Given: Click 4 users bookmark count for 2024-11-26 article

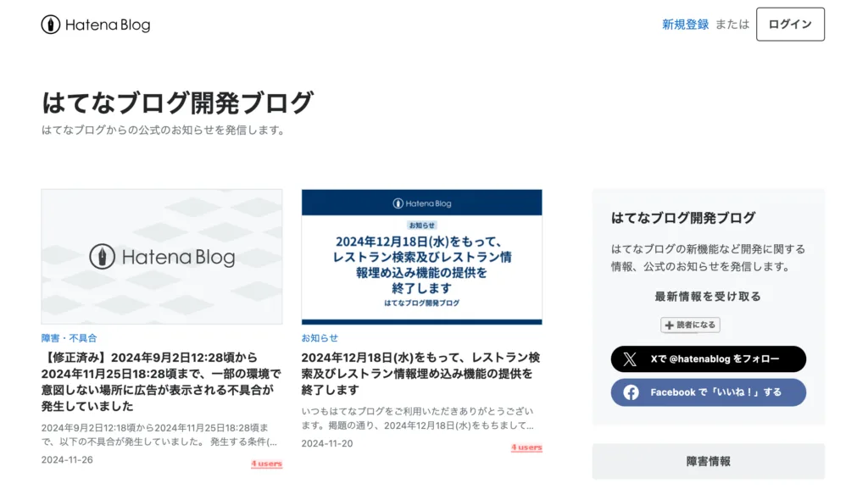Looking at the screenshot, I should coord(267,464).
